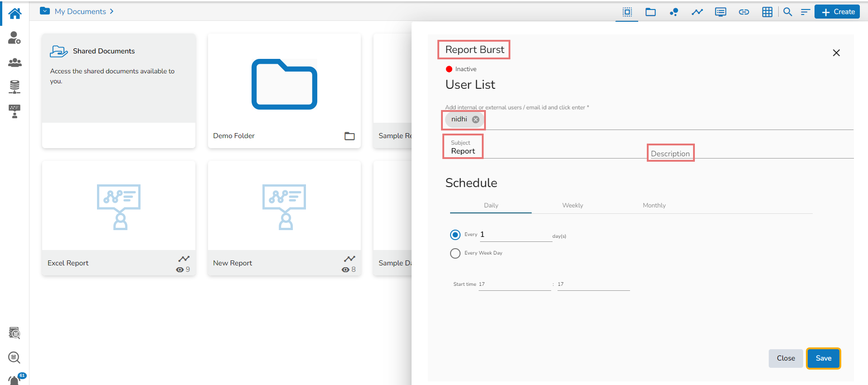This screenshot has width=868, height=385.
Task: Click the search magnifier in top toolbar
Action: [x=788, y=12]
